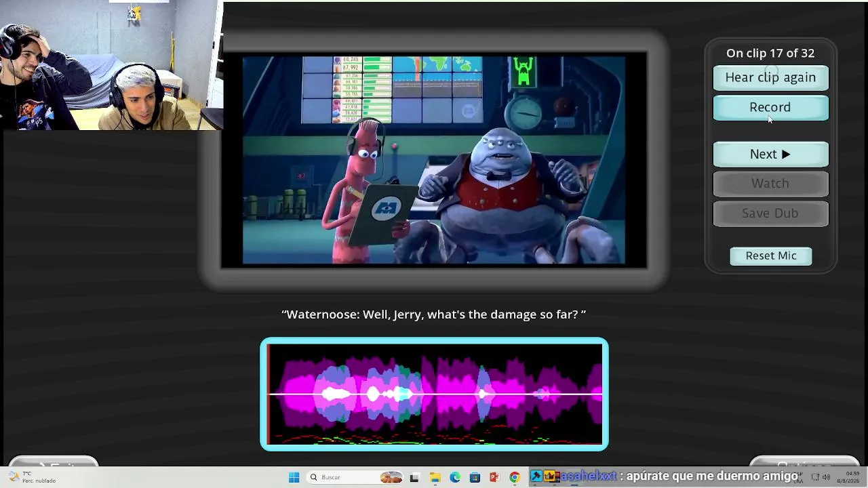Click the streamers' webcam overlay

click(111, 65)
